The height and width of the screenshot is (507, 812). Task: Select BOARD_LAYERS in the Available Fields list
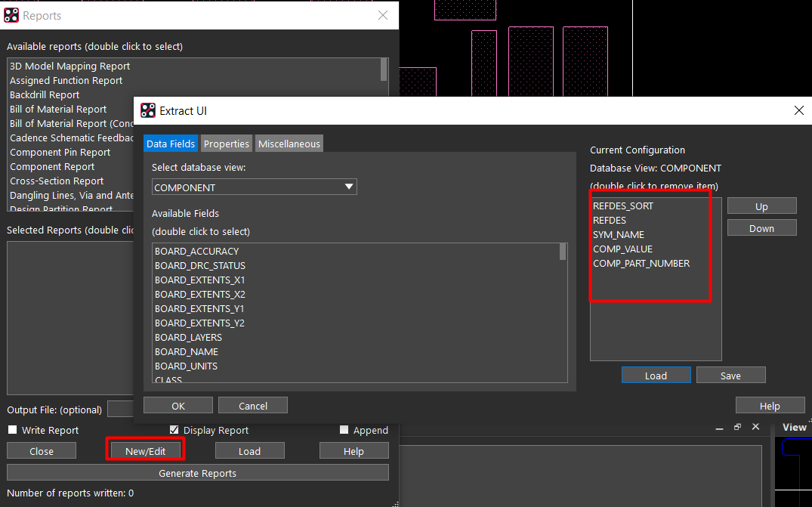188,337
